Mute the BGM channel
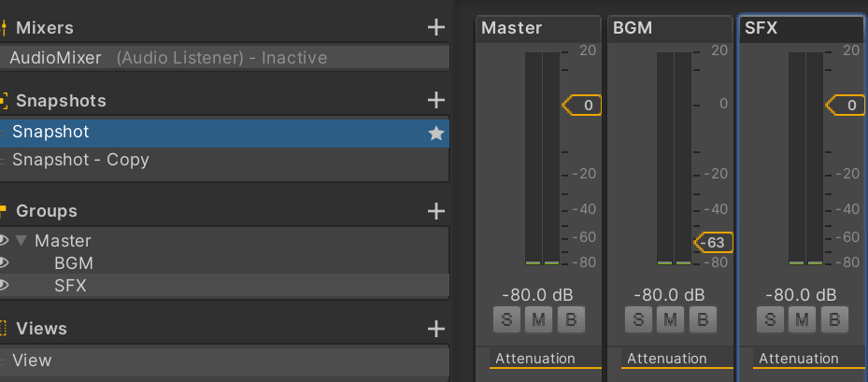 (670, 320)
